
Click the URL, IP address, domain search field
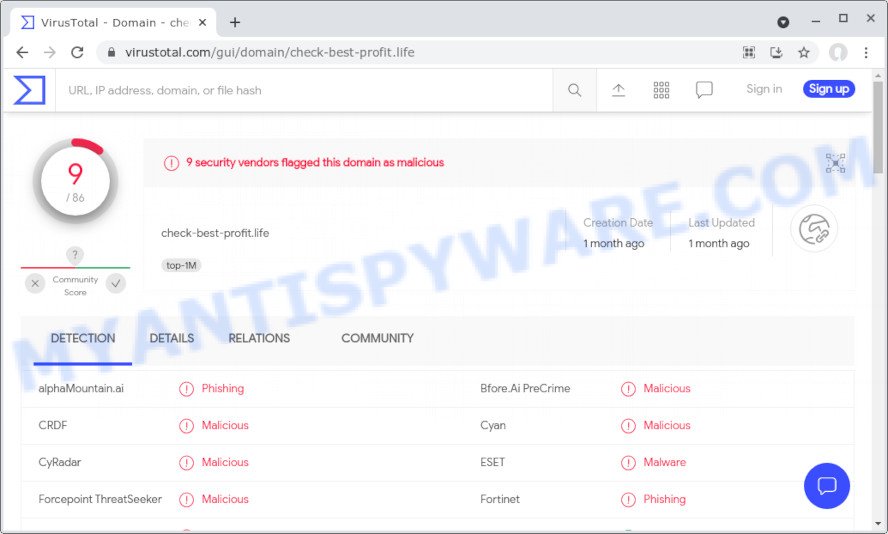click(x=305, y=90)
